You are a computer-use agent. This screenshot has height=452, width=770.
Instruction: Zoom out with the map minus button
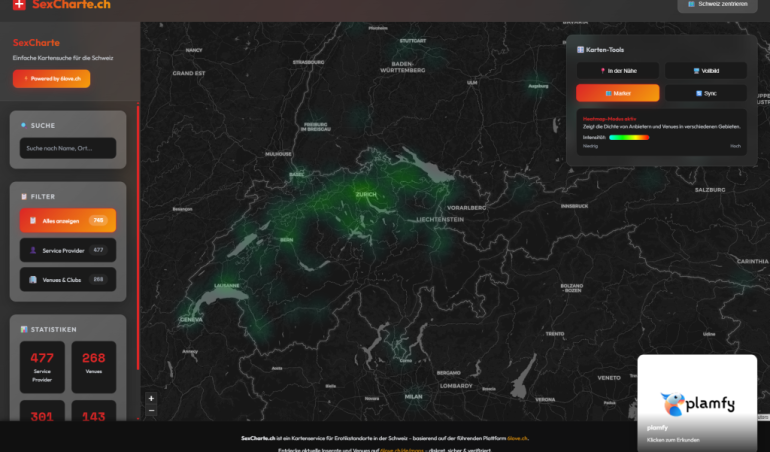(151, 411)
